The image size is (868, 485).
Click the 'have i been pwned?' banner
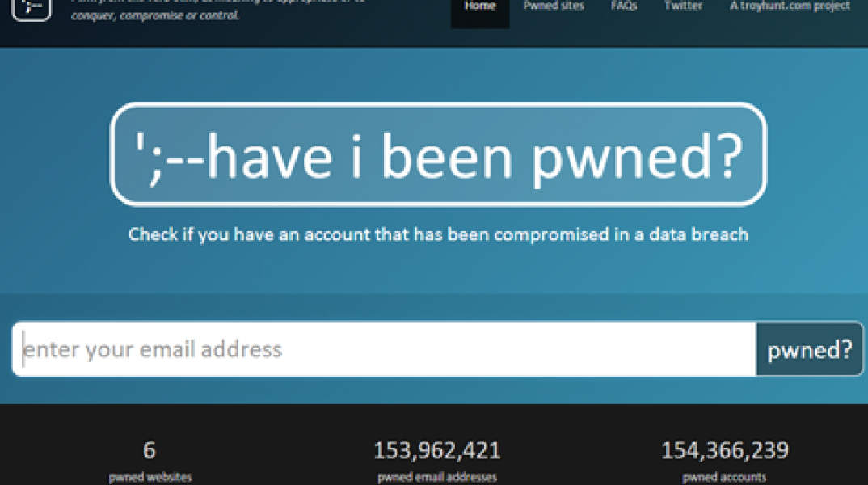[x=438, y=154]
